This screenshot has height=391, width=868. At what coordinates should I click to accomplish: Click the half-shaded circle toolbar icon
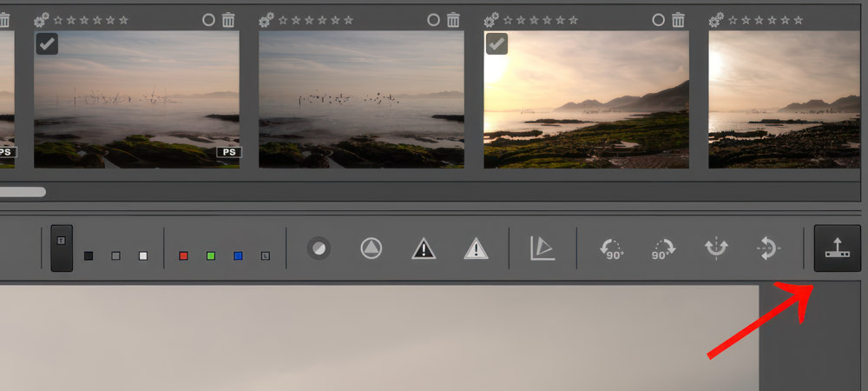pyautogui.click(x=319, y=249)
